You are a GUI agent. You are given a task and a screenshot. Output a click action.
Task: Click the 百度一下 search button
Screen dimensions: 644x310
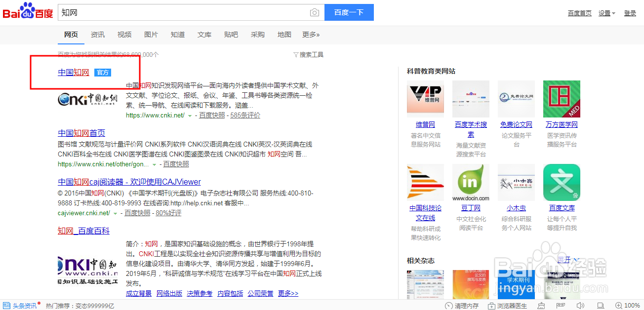(x=349, y=12)
